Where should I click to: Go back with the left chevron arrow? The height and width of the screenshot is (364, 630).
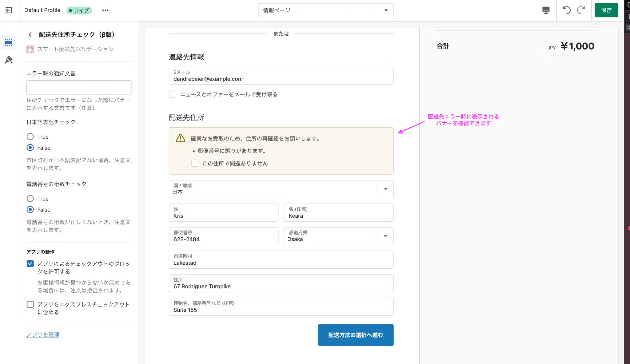tap(30, 34)
